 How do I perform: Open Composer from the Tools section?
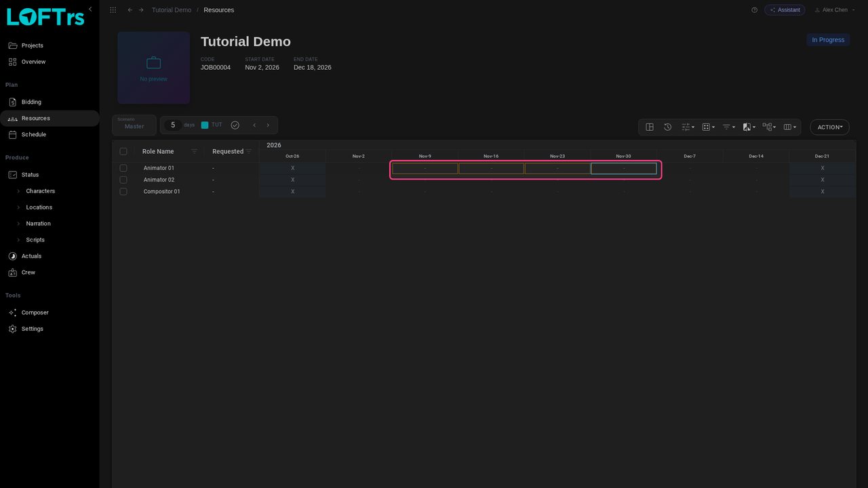[50, 312]
